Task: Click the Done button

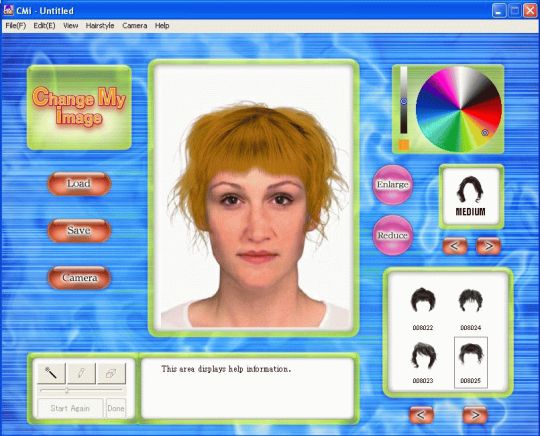Action: (116, 408)
